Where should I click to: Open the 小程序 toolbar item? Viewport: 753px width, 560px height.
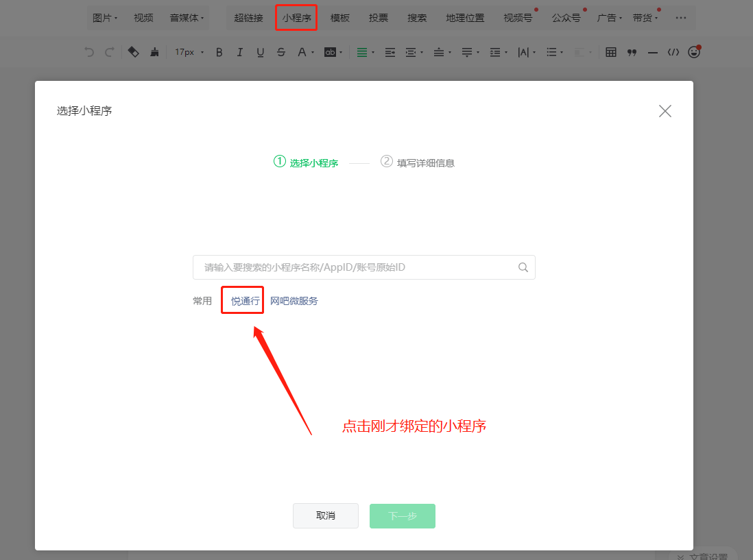[x=296, y=18]
